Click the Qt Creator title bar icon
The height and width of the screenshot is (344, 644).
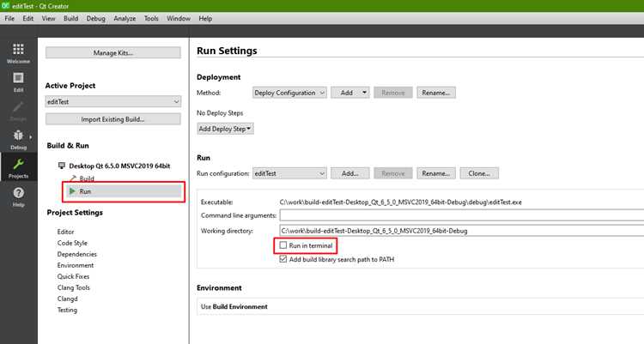coord(5,6)
